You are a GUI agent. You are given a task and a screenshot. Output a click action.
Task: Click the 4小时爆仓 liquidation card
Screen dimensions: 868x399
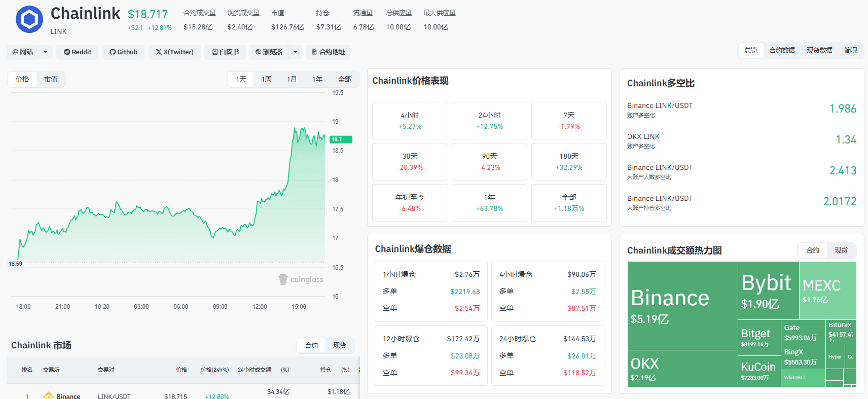pos(548,291)
